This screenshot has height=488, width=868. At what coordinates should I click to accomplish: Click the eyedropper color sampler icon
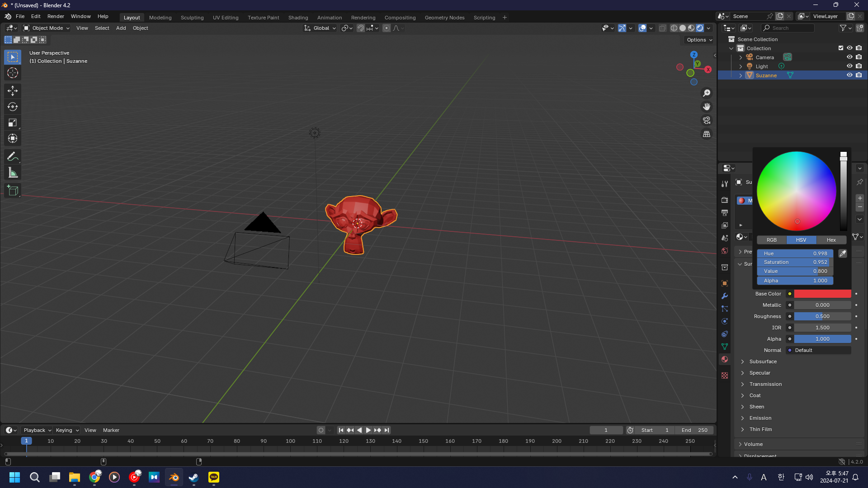843,253
